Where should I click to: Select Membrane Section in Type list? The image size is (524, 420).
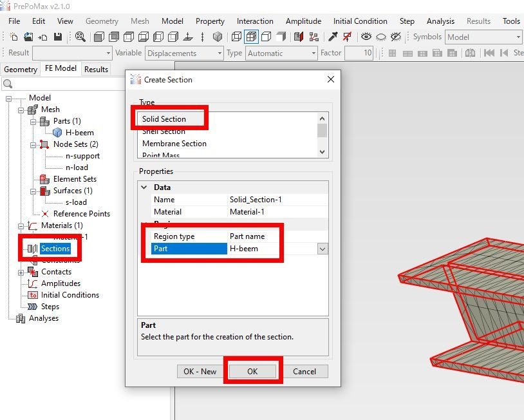pyautogui.click(x=174, y=144)
